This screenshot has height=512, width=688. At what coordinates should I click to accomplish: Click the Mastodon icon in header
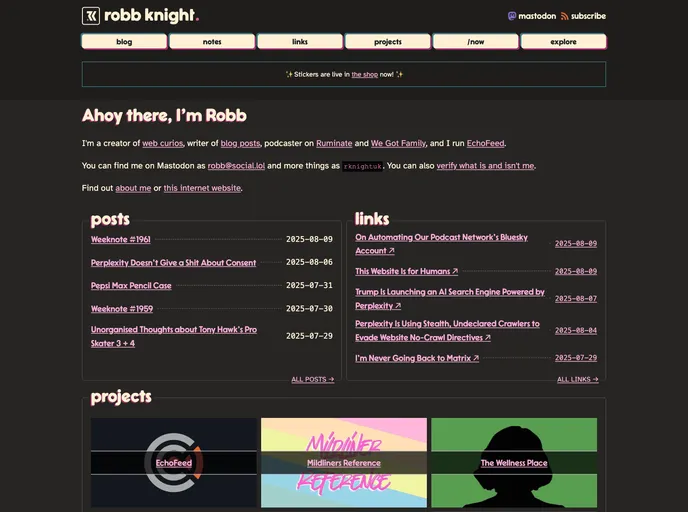tap(512, 16)
